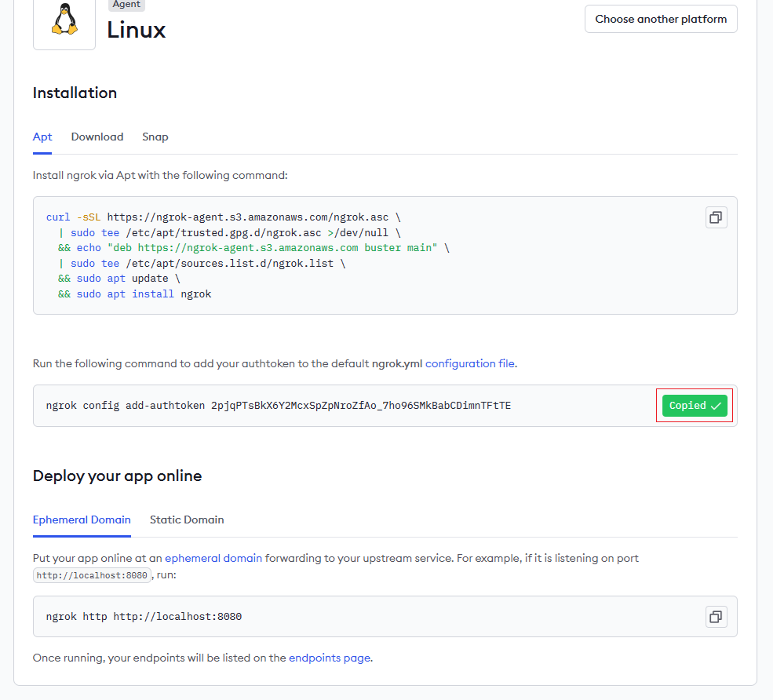
Task: Click the 'sudo tee /etc/apt/sources.list.d/ngrok.list' line
Action: click(202, 264)
